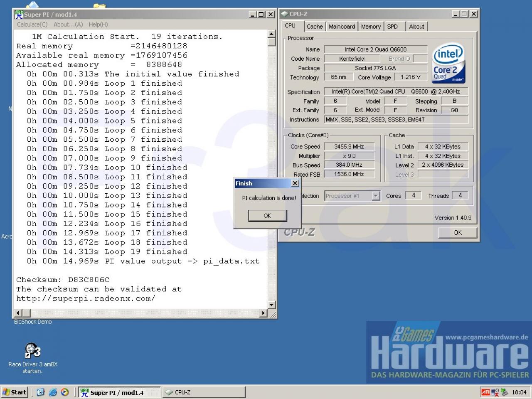The width and height of the screenshot is (532, 399).
Task: Click the CPU-Z taskbar button
Action: pyautogui.click(x=204, y=392)
